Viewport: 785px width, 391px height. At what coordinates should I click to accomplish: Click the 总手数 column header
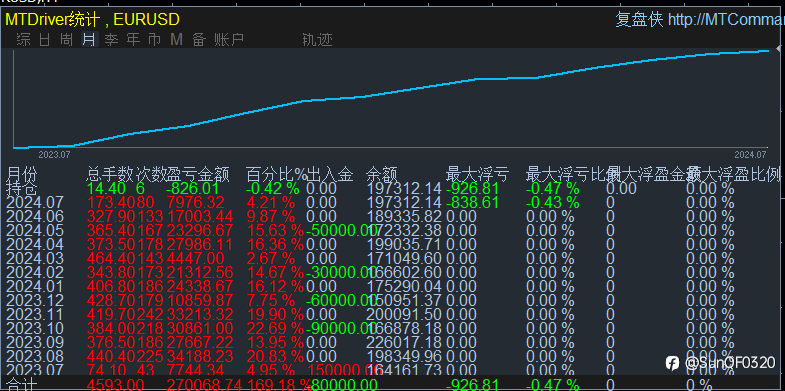tap(110, 175)
